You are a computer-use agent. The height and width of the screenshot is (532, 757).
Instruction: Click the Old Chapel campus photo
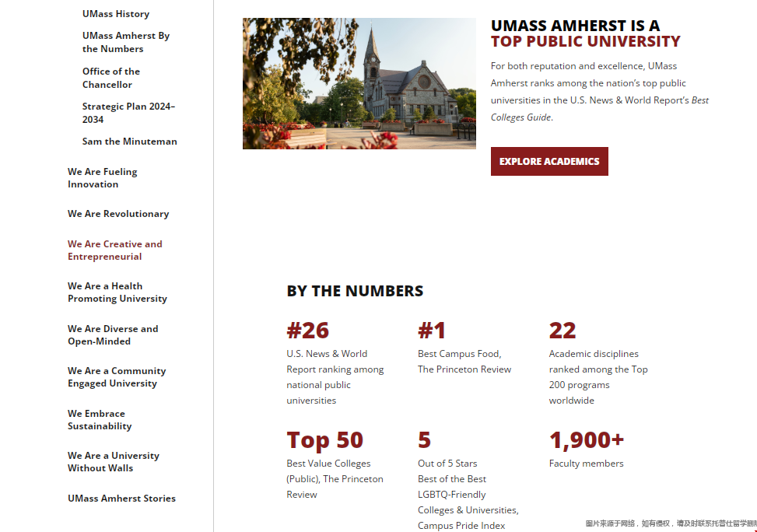click(x=359, y=83)
